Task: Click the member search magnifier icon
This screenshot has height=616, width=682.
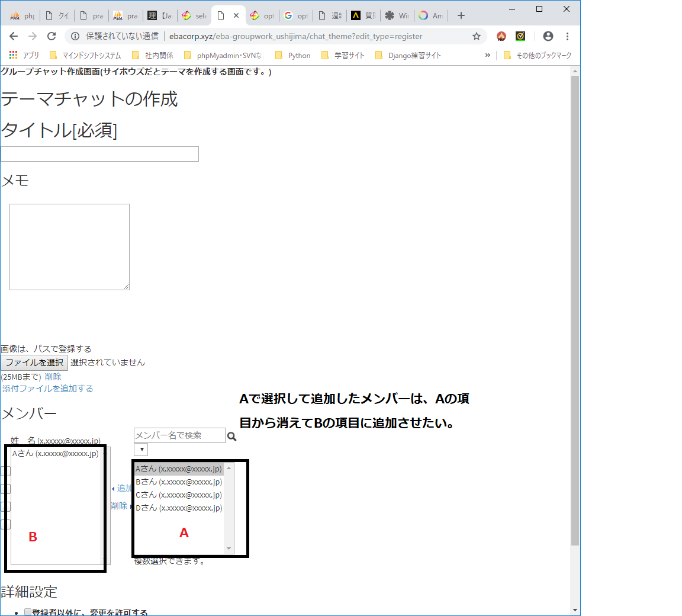Action: pos(231,435)
